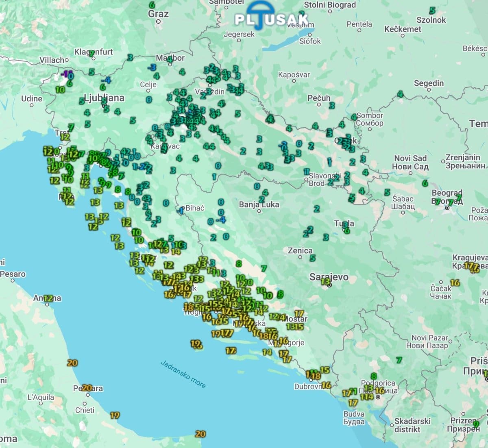This screenshot has width=488, height=448.
Task: Click the Zenica city label
Action: (x=300, y=251)
